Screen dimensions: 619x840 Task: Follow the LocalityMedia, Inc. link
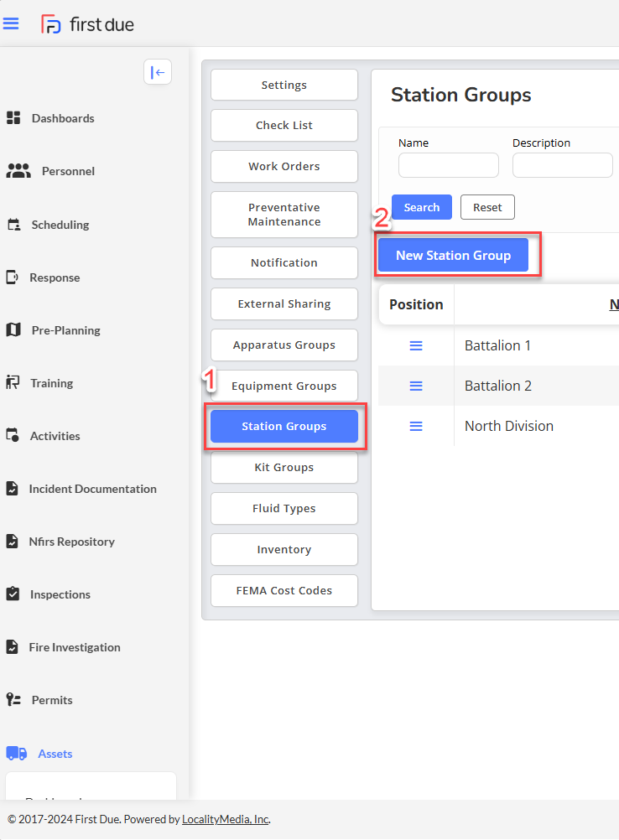[x=225, y=820]
